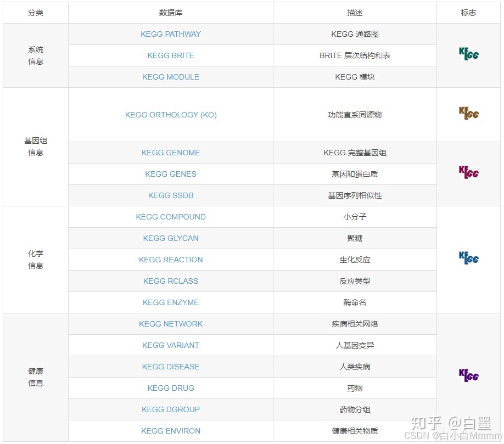Click the description 反应类型
The height and width of the screenshot is (444, 504).
(x=355, y=281)
